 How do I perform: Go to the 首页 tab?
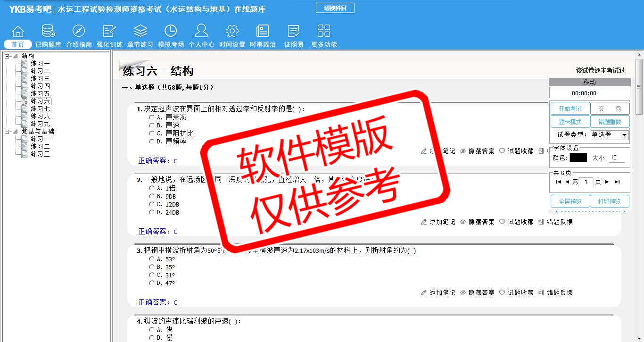click(17, 44)
